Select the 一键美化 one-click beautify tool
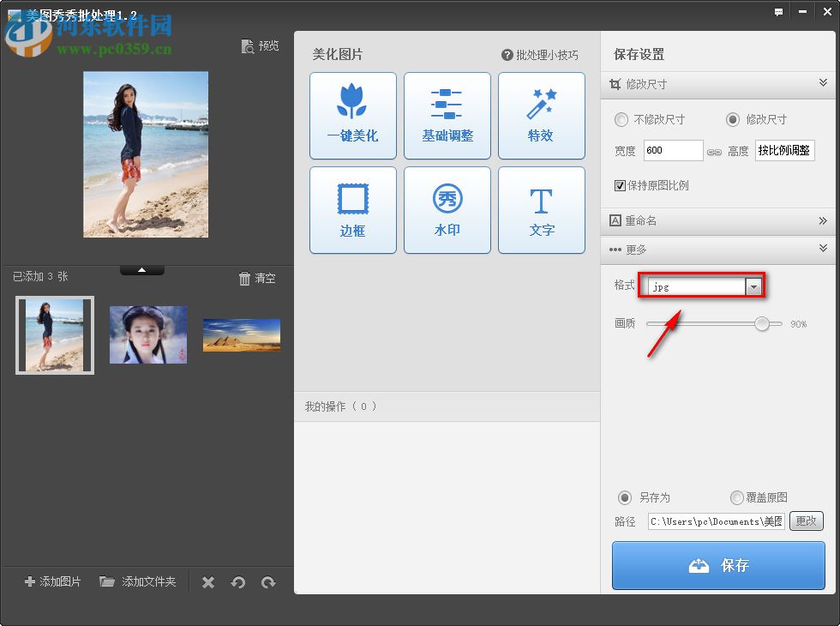Image resolution: width=840 pixels, height=626 pixels. pos(352,115)
